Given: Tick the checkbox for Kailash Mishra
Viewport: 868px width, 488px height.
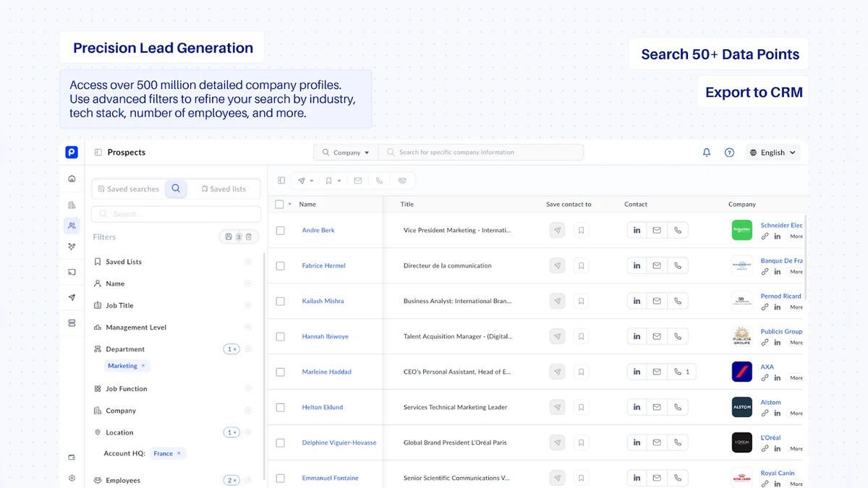Looking at the screenshot, I should point(281,301).
